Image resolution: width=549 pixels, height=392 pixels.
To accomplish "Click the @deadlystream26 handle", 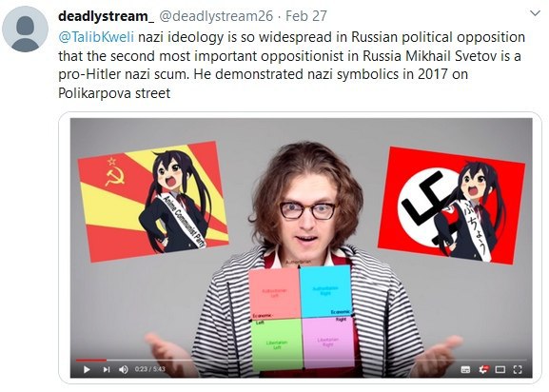I will [216, 16].
